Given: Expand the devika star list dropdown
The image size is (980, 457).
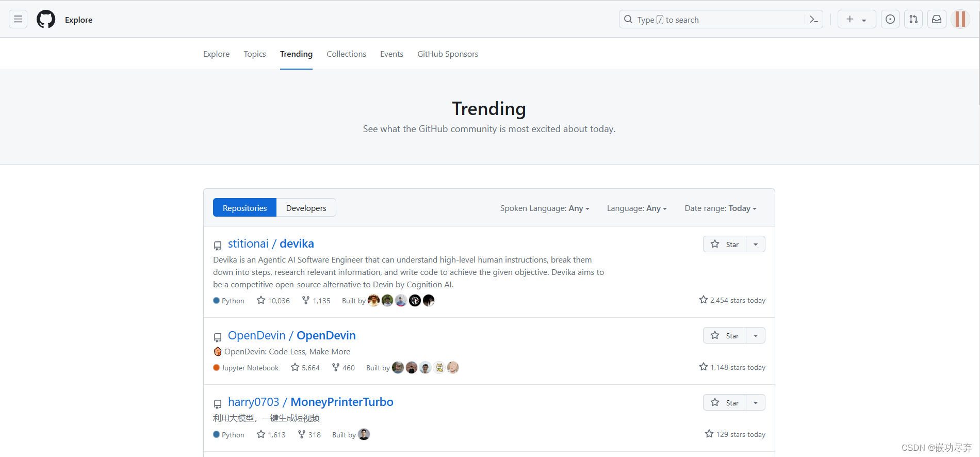Looking at the screenshot, I should tap(756, 244).
